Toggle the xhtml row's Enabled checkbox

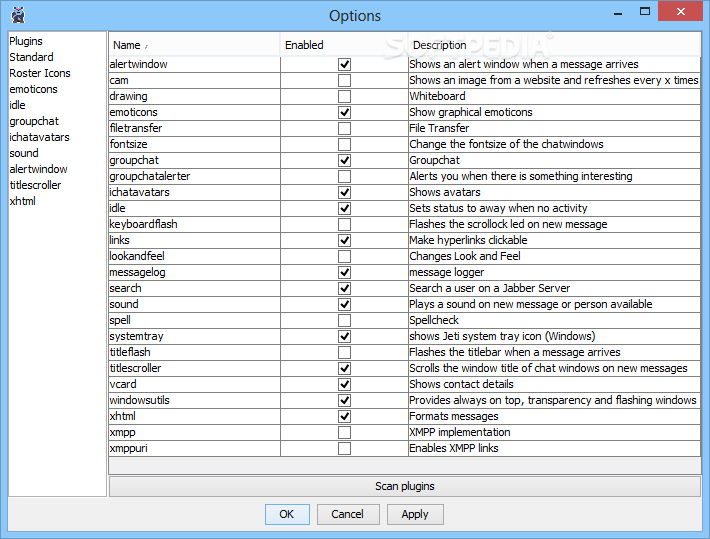coord(344,416)
